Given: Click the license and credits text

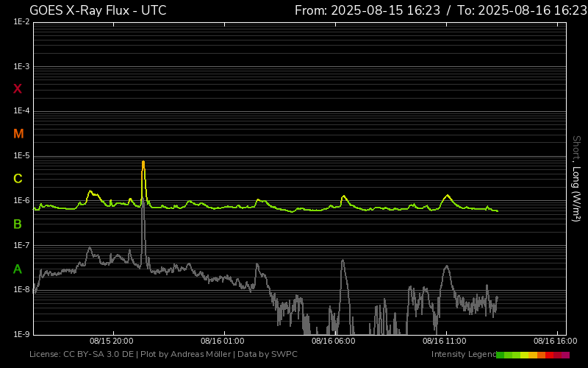Looking at the screenshot, I should click(163, 355).
